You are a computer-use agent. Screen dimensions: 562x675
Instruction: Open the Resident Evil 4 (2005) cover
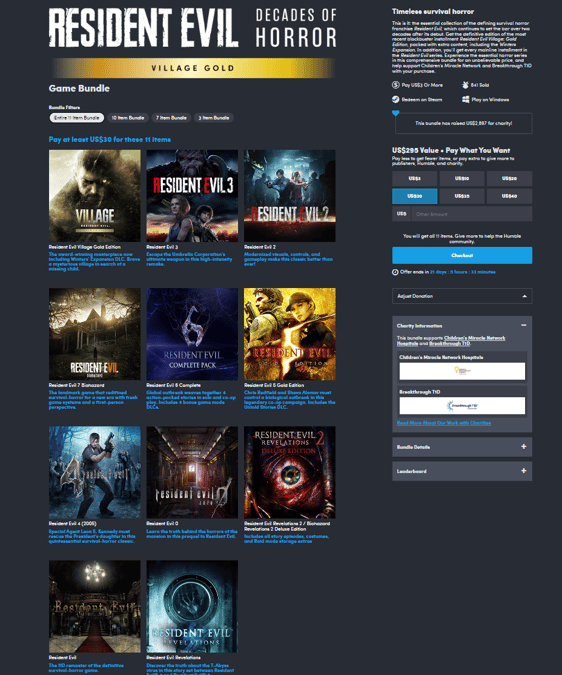(95, 472)
